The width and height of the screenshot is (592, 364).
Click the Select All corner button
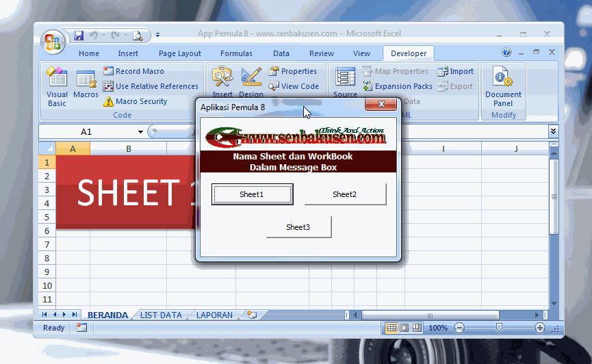[x=47, y=148]
